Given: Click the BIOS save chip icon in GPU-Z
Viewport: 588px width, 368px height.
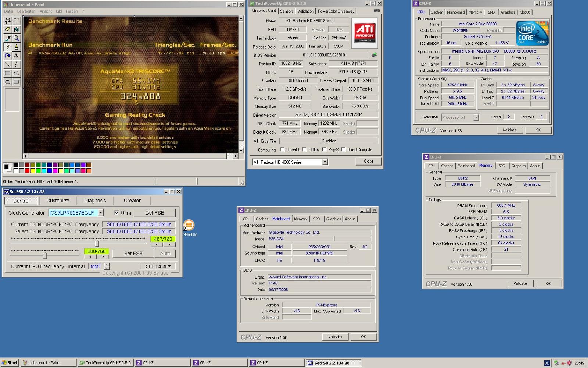Looking at the screenshot, I should [374, 55].
